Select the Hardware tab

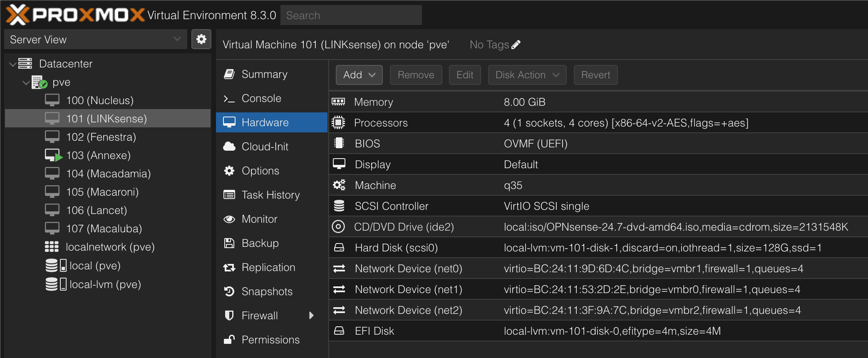click(272, 122)
